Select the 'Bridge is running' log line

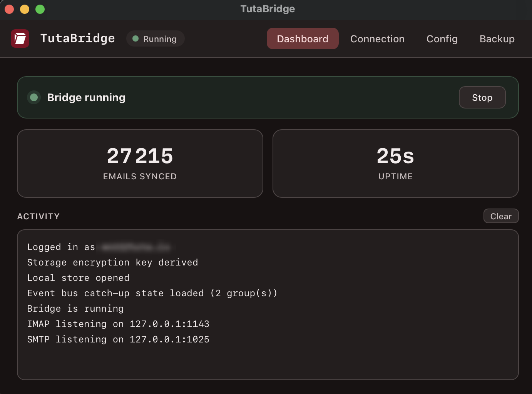[75, 309]
